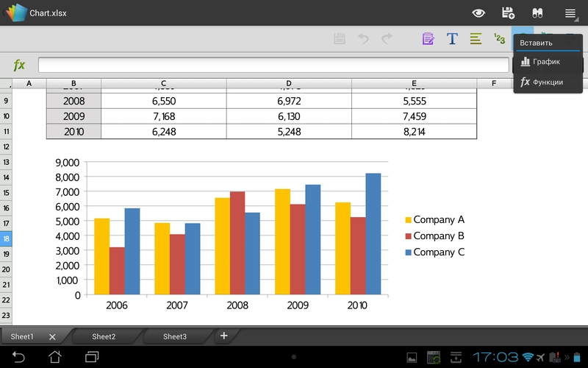Image resolution: width=588 pixels, height=368 pixels.
Task: Open the alignment options icon
Action: [476, 39]
